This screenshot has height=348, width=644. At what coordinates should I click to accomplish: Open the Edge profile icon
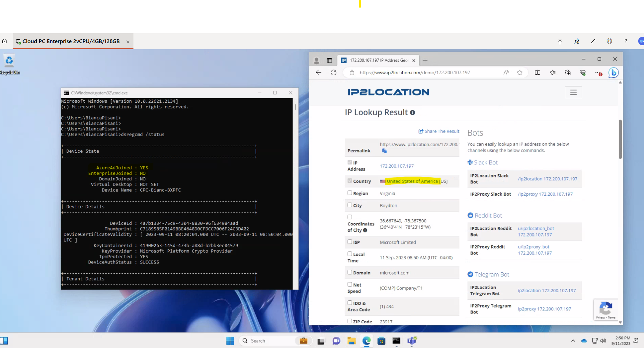pyautogui.click(x=317, y=60)
